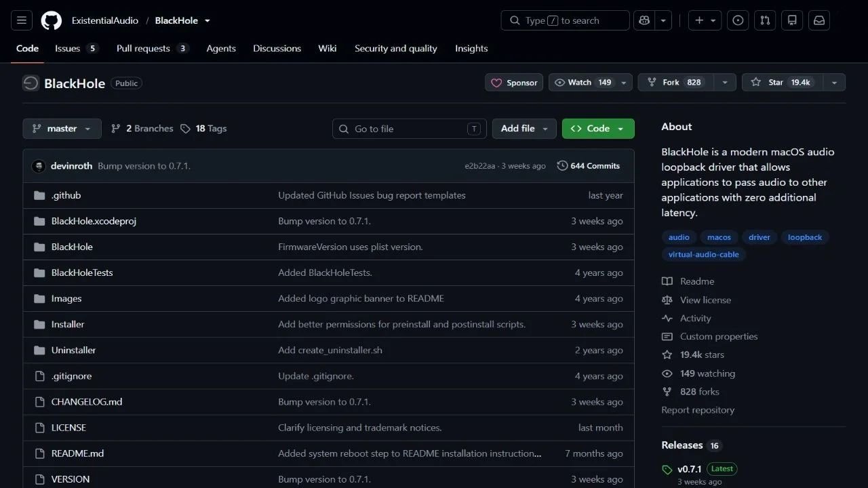Go to the GitHub homepage logo
The image size is (868, 488).
52,20
